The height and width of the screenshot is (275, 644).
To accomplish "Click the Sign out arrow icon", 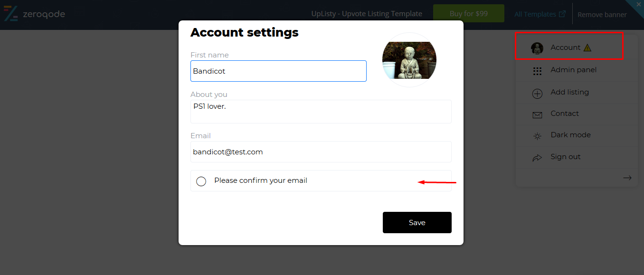I will 537,158.
